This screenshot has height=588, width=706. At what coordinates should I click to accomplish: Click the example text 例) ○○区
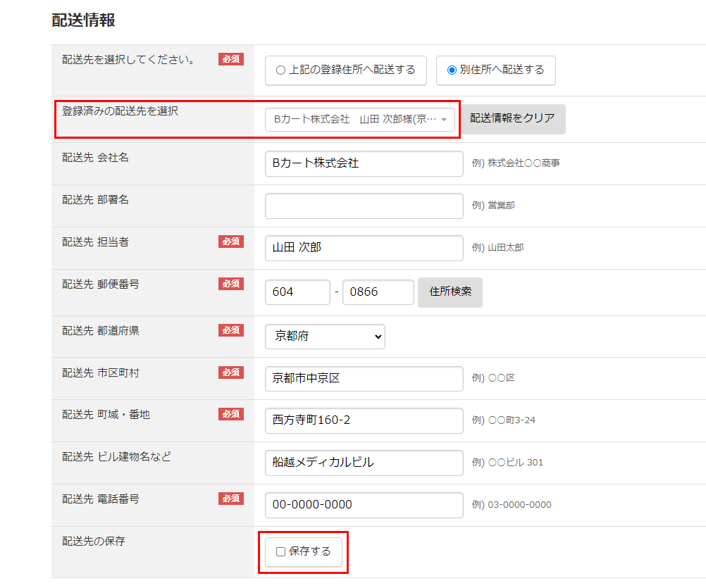tap(493, 378)
